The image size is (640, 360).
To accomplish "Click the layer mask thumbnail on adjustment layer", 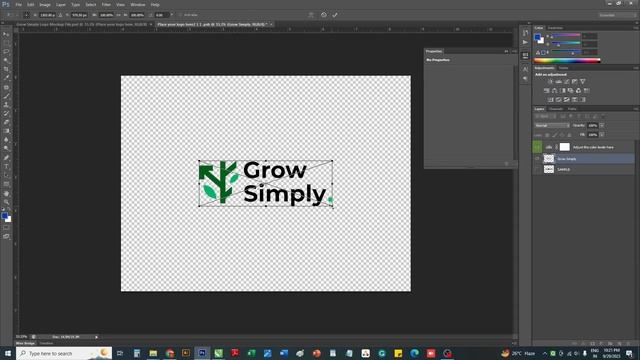I will click(x=564, y=147).
